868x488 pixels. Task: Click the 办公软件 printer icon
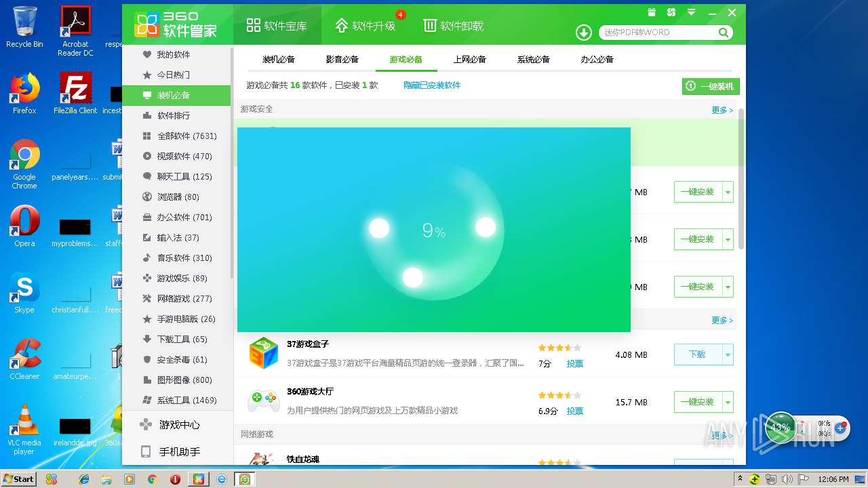[x=146, y=217]
